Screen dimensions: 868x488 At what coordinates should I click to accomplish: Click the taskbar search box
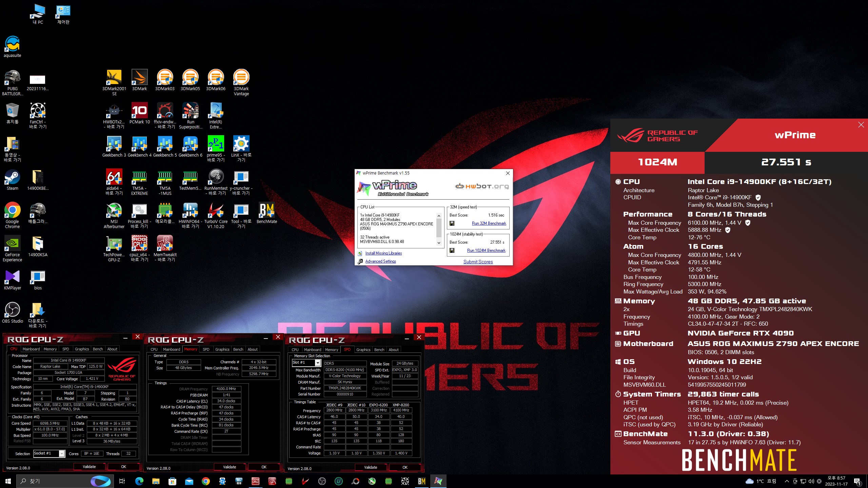click(x=64, y=481)
